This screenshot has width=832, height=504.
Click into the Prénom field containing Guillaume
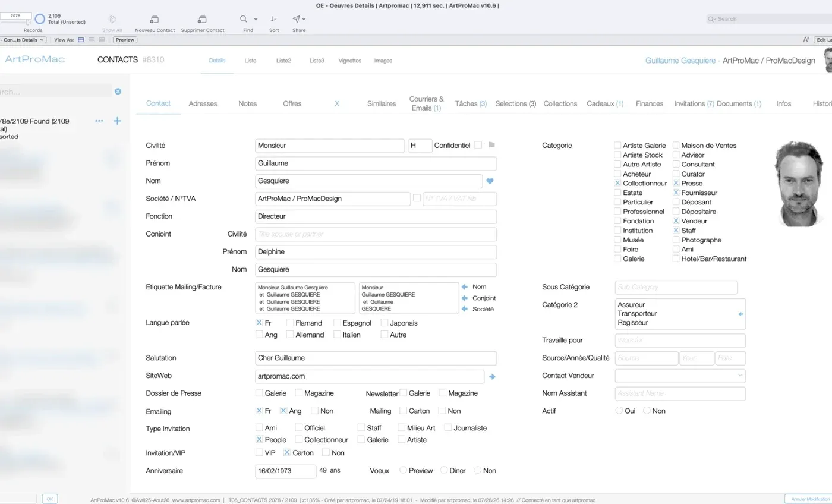(376, 163)
